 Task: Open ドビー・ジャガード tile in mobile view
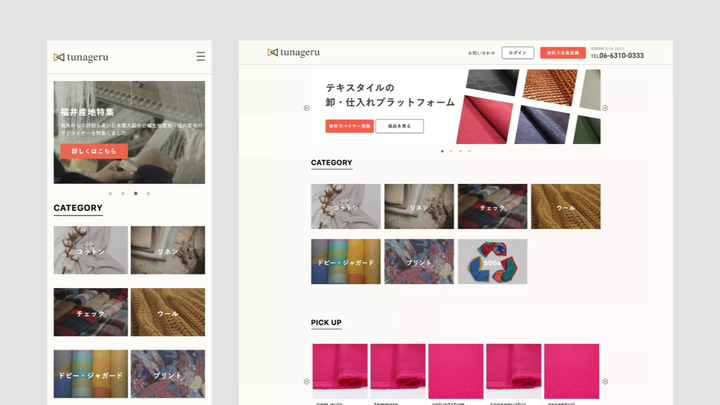pyautogui.click(x=91, y=374)
